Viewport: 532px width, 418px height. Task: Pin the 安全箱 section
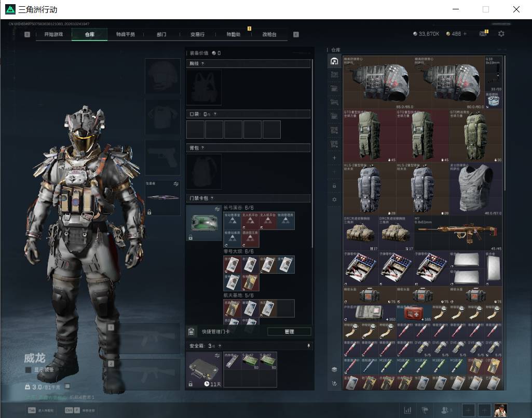(308, 346)
